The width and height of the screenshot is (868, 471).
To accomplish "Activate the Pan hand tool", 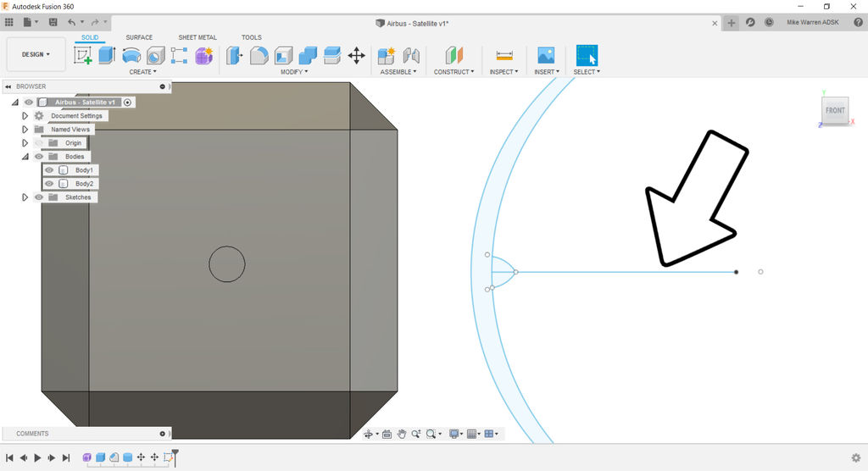I will click(x=401, y=434).
